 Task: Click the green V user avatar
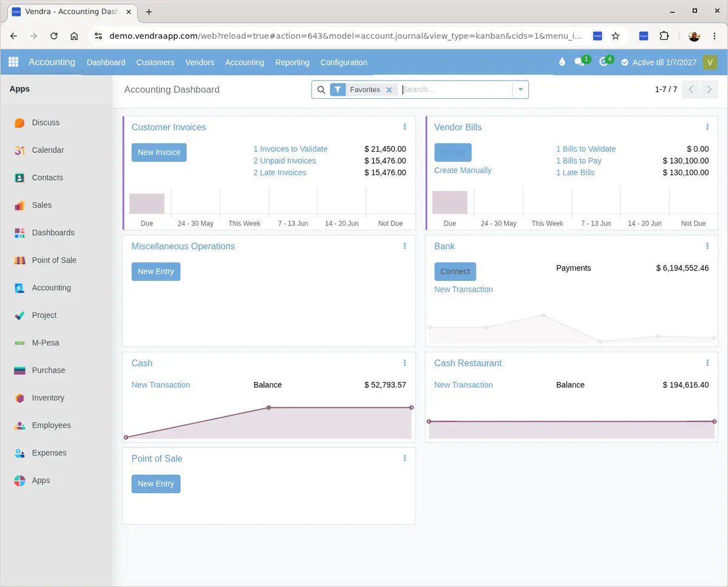(710, 62)
